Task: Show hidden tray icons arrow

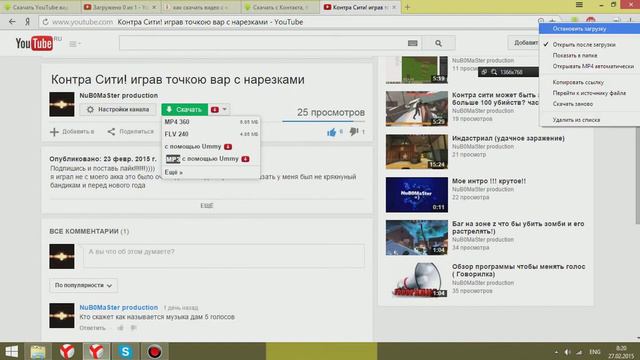Action: tap(556, 352)
